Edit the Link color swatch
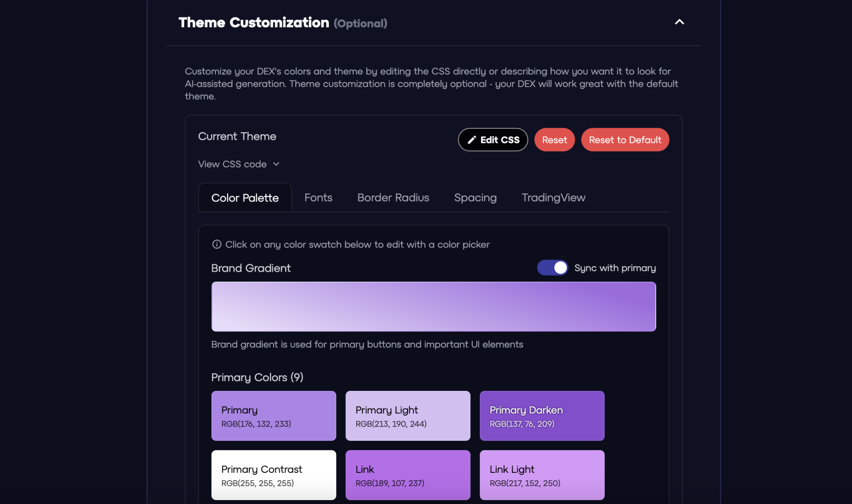 pyautogui.click(x=407, y=475)
